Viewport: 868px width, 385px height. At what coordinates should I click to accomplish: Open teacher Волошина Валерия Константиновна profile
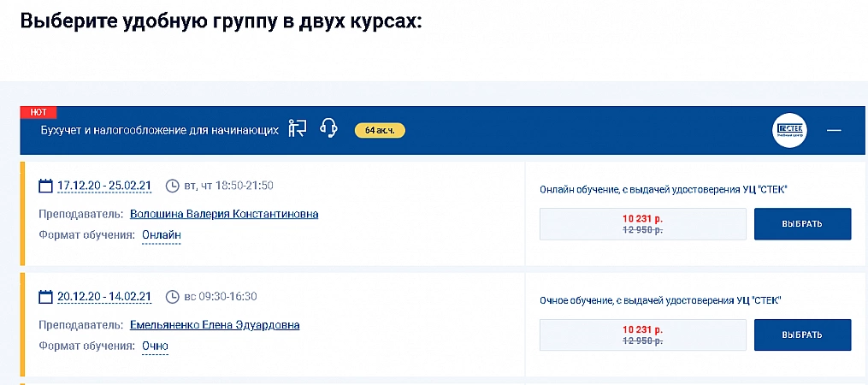tap(224, 214)
